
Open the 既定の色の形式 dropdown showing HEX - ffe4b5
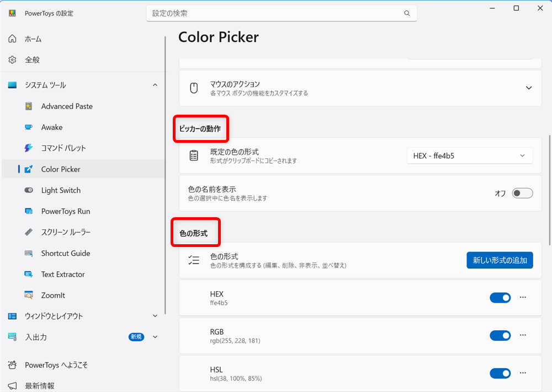470,155
